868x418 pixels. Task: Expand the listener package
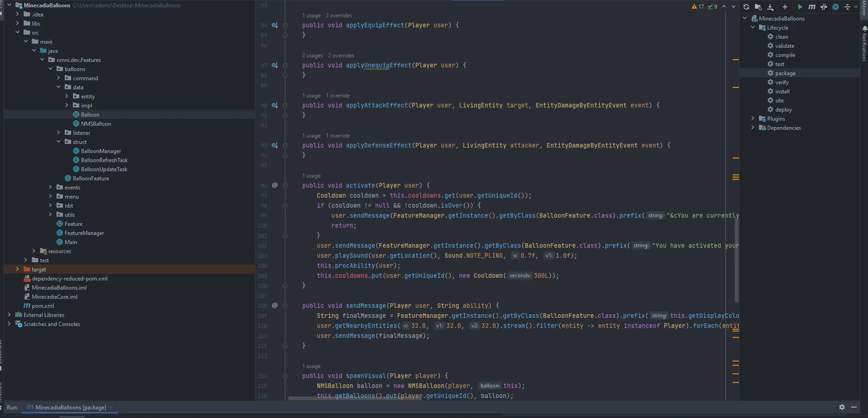point(58,133)
